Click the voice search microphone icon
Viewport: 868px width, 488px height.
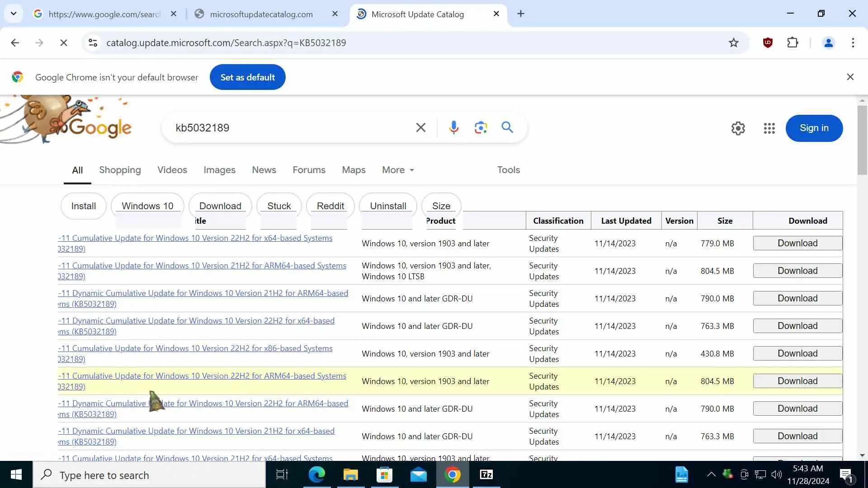(453, 128)
